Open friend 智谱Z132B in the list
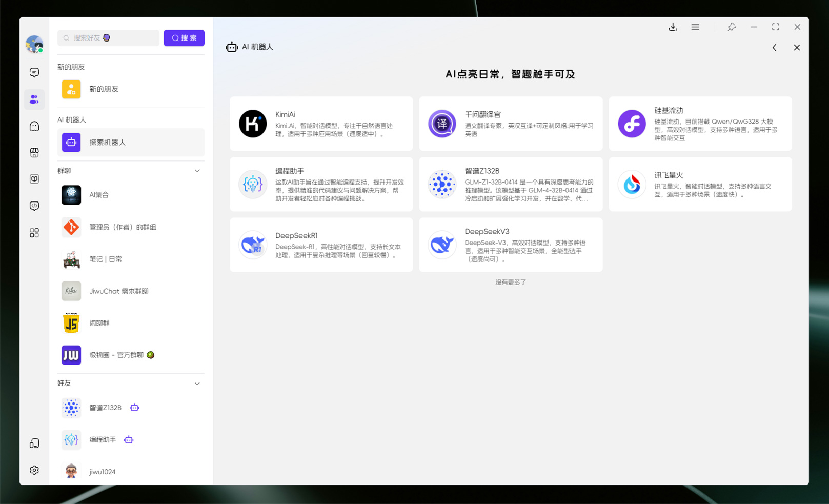829x504 pixels. pos(131,408)
